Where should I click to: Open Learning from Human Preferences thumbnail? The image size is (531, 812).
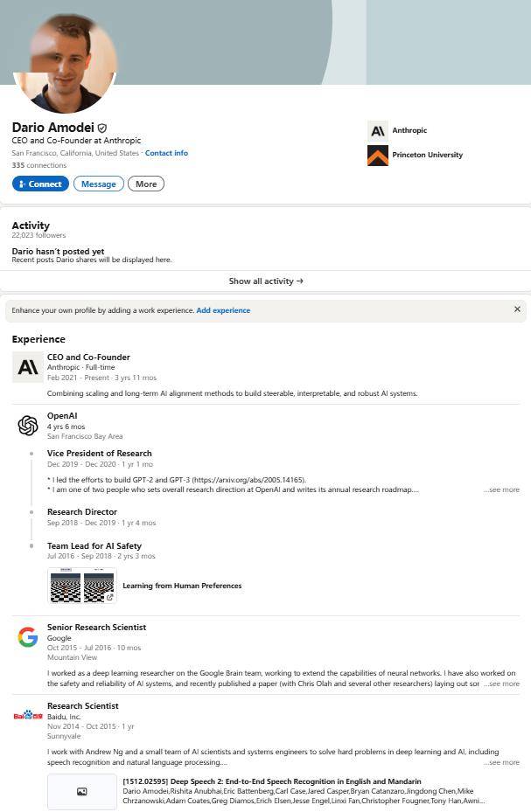pyautogui.click(x=82, y=586)
